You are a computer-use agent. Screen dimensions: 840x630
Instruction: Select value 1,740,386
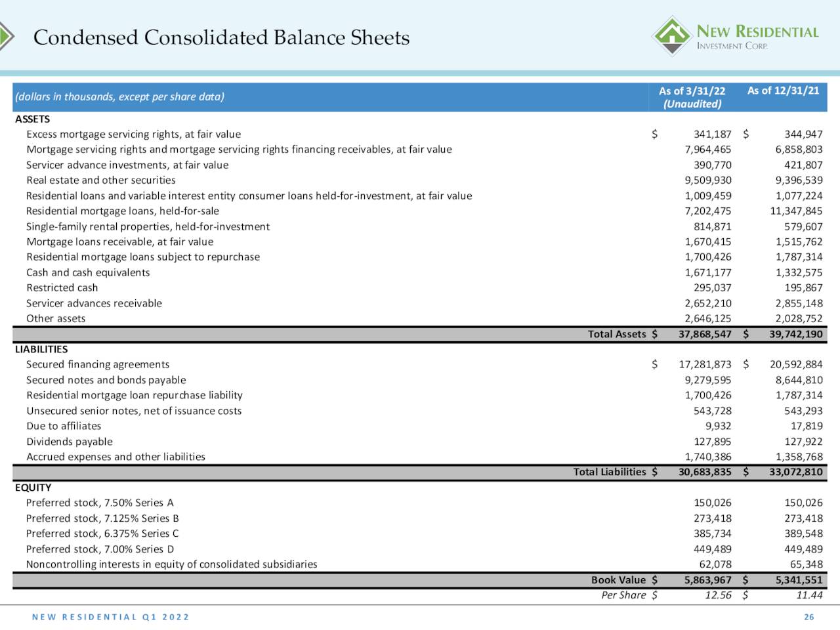708,457
